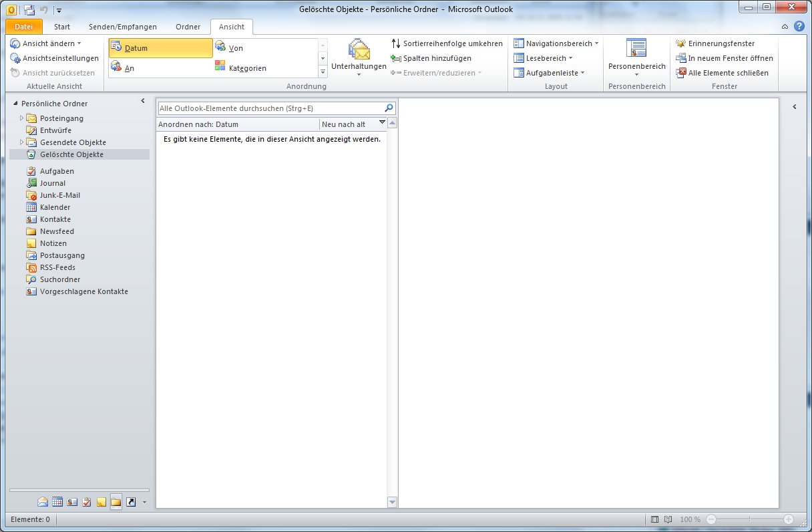812x532 pixels.
Task: Expand the Gesendete Objekte folder
Action: (21, 142)
